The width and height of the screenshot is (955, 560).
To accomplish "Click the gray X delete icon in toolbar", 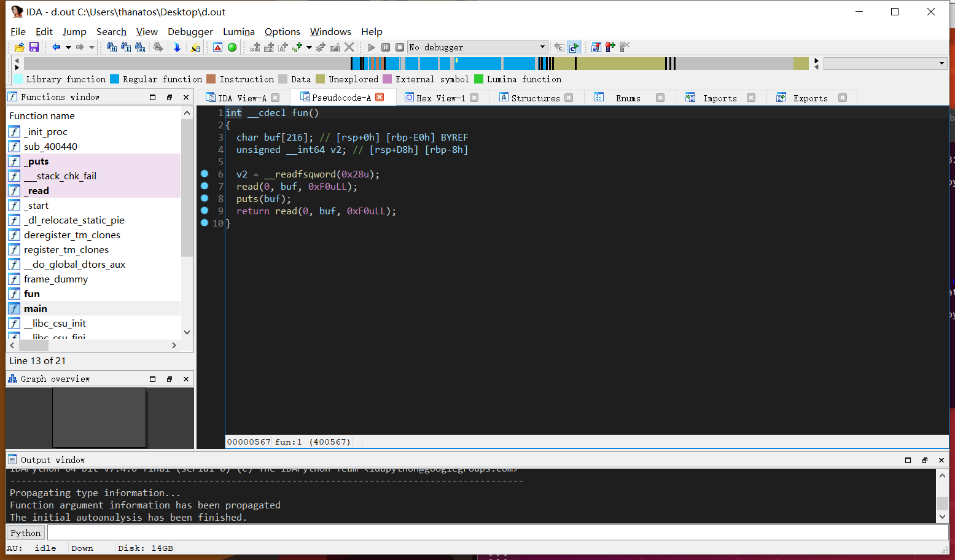I will click(349, 47).
